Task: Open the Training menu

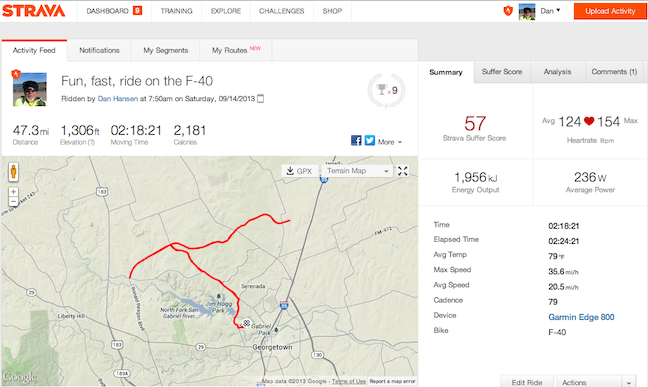Action: pyautogui.click(x=176, y=11)
